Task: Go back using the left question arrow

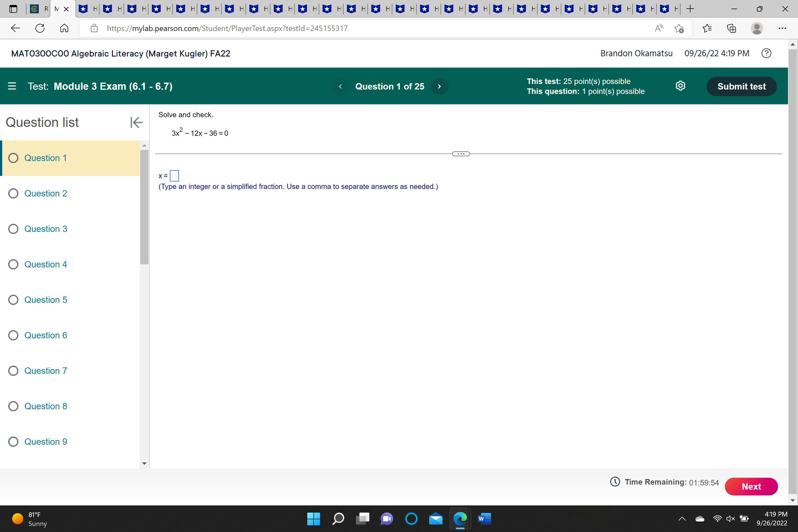Action: click(x=340, y=86)
